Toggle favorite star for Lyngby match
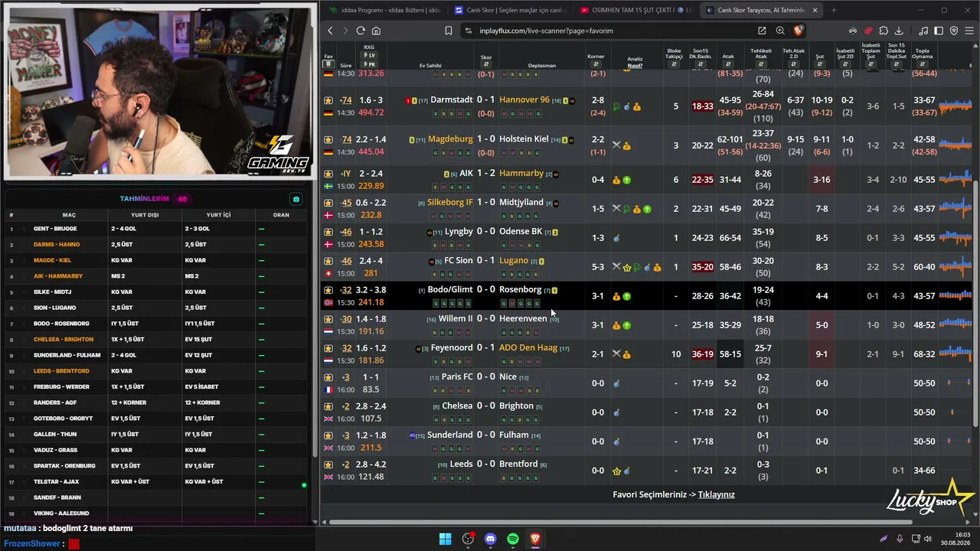980x551 pixels. [328, 232]
